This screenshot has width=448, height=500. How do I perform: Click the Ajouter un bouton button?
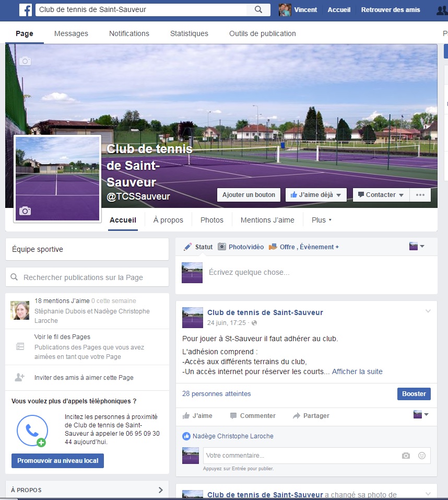tap(249, 195)
